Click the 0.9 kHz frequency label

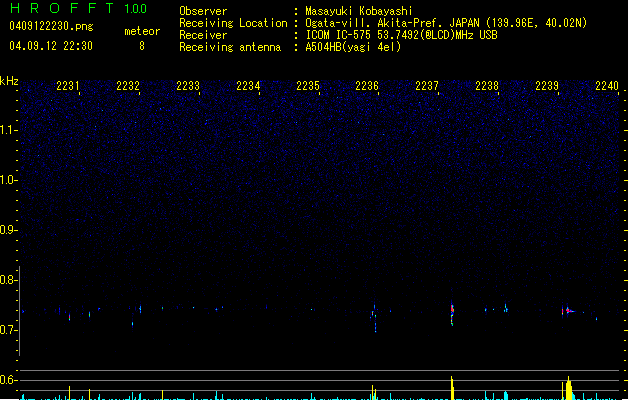pyautogui.click(x=8, y=230)
